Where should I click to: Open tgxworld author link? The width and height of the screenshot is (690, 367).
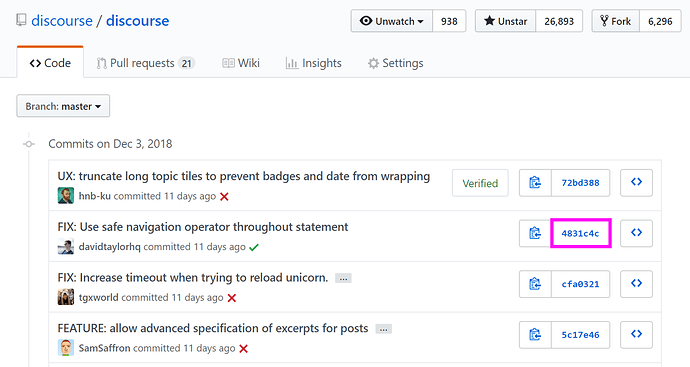(99, 297)
